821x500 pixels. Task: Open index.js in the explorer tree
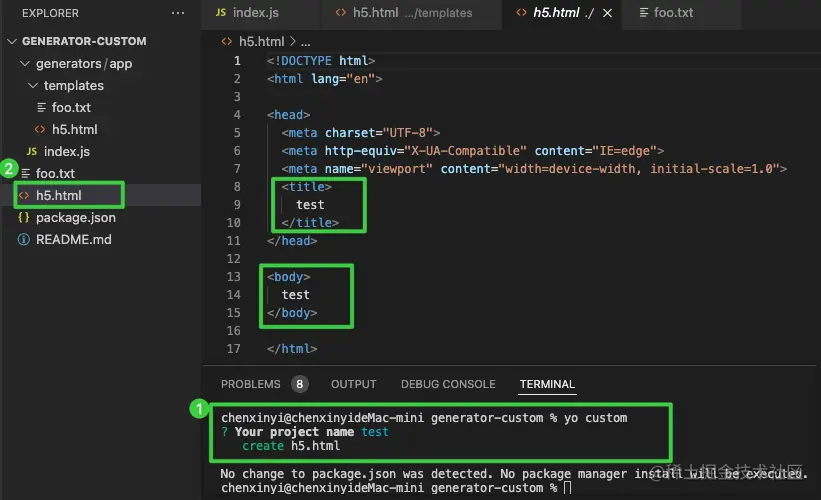pos(66,151)
